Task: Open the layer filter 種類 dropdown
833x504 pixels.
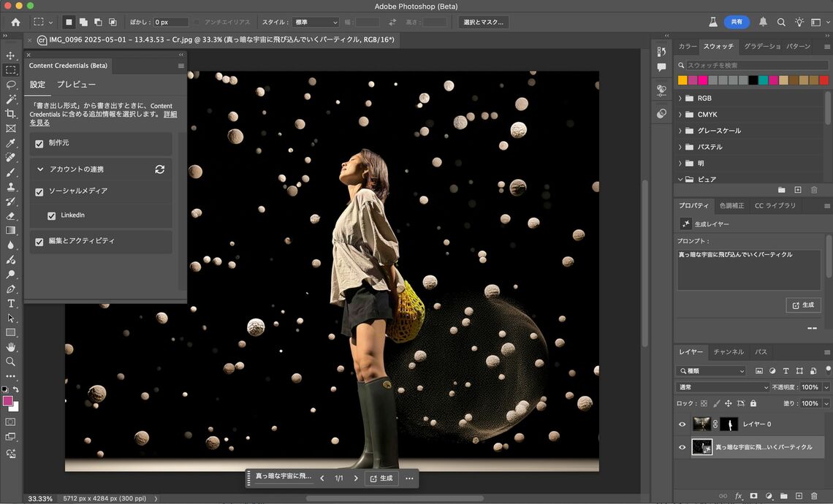Action: (711, 371)
